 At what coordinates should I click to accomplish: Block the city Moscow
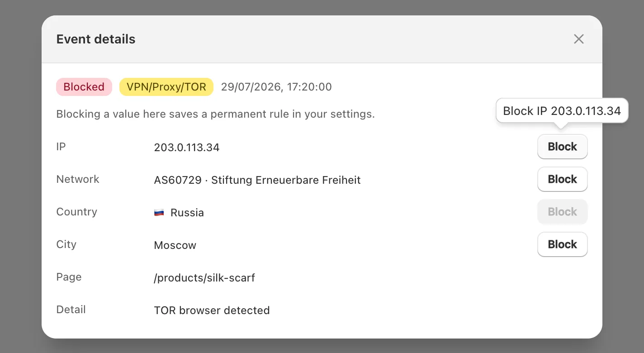(562, 244)
